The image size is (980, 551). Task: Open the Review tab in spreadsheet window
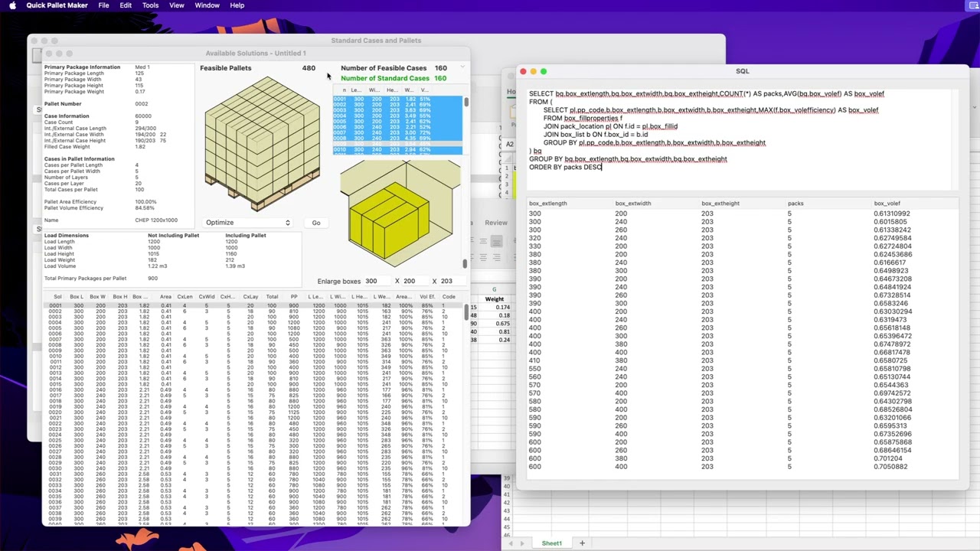495,223
